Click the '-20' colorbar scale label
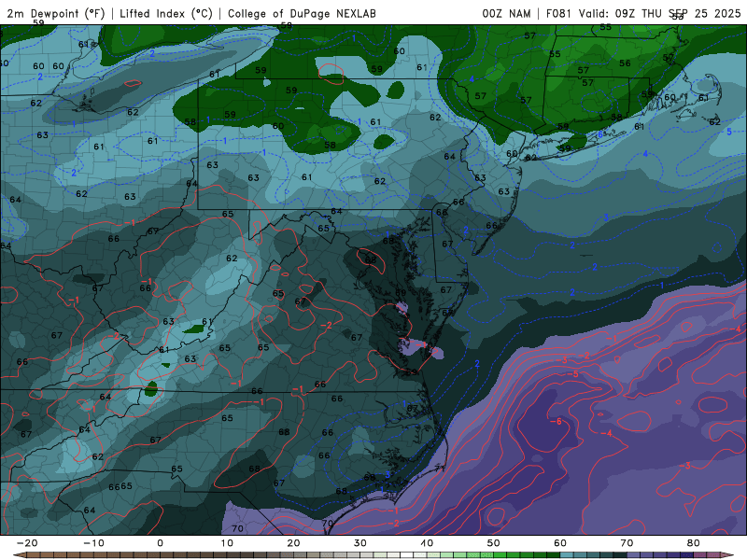 (27, 543)
